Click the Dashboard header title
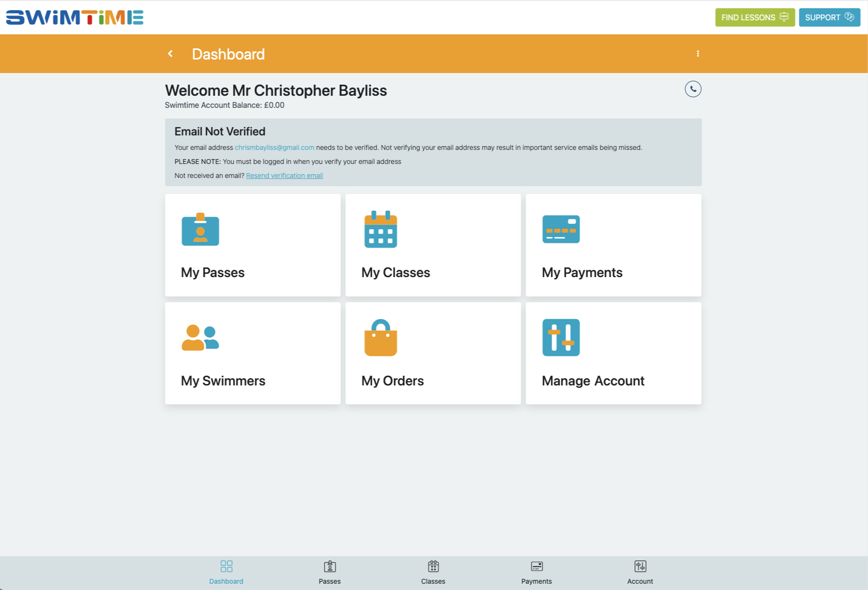Image resolution: width=868 pixels, height=590 pixels. coord(228,54)
